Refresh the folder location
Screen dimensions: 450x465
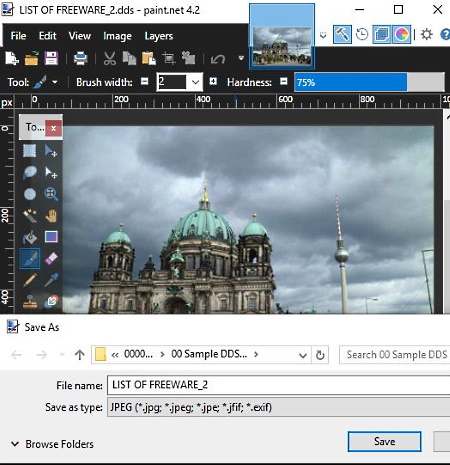tap(320, 355)
